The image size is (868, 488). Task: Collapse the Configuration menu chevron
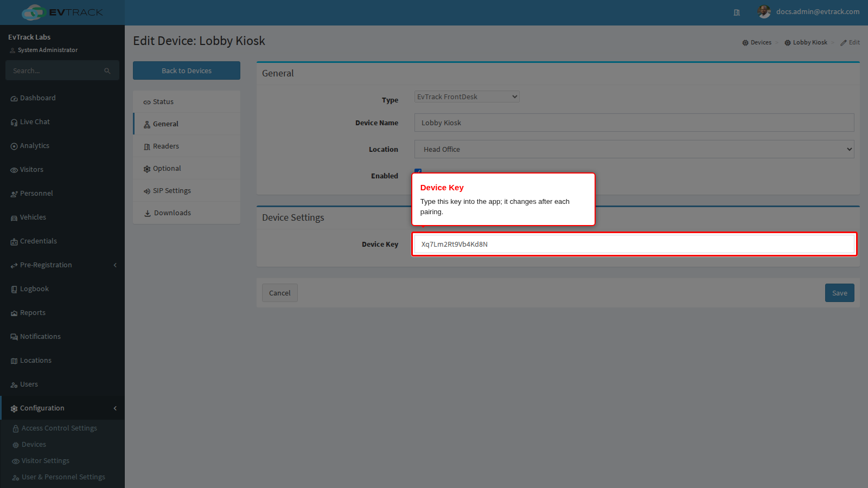coord(115,408)
